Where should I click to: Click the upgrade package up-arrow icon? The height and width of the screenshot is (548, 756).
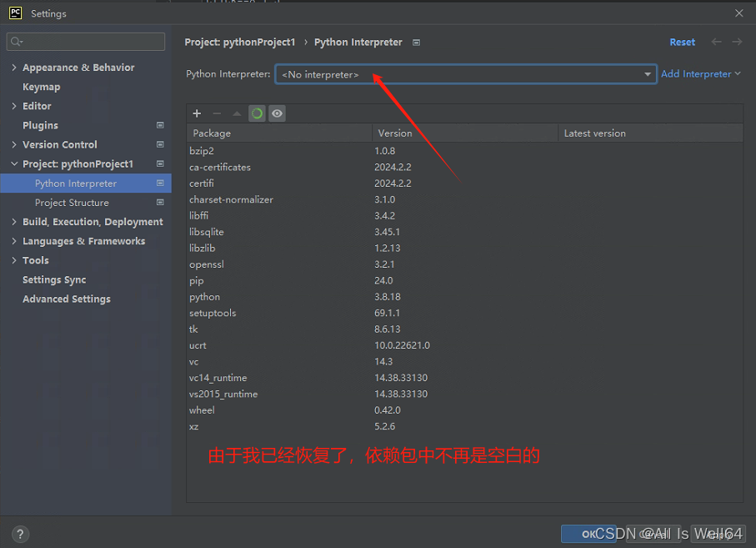point(237,113)
